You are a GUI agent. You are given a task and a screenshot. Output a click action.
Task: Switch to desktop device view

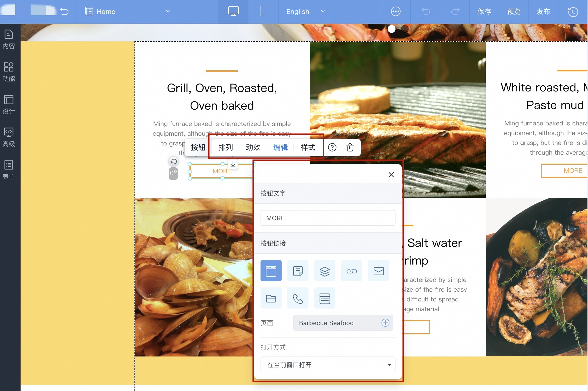[x=233, y=12]
